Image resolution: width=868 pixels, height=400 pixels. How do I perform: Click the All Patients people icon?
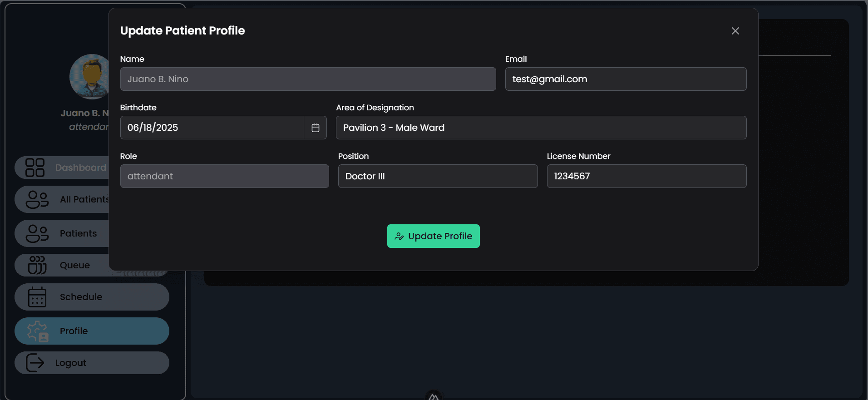[x=37, y=199]
